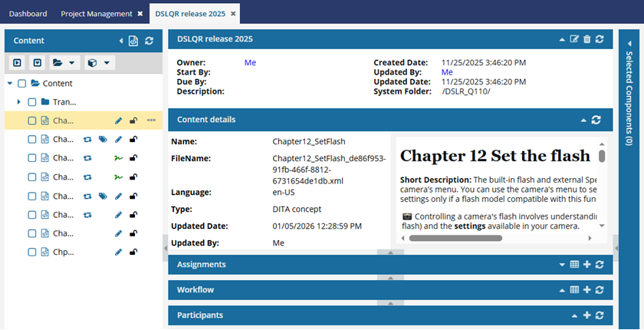Switch to the Dashboard tab
Image resolution: width=644 pixels, height=330 pixels.
coord(28,14)
